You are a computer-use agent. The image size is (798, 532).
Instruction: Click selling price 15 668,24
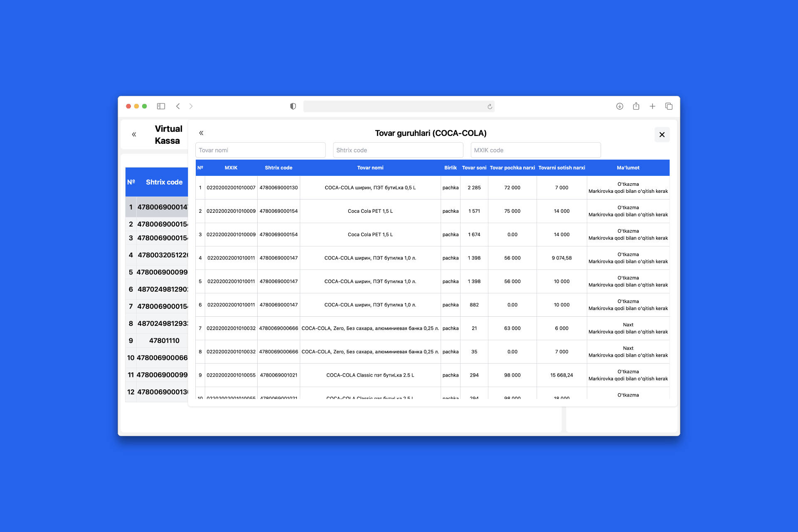click(562, 375)
